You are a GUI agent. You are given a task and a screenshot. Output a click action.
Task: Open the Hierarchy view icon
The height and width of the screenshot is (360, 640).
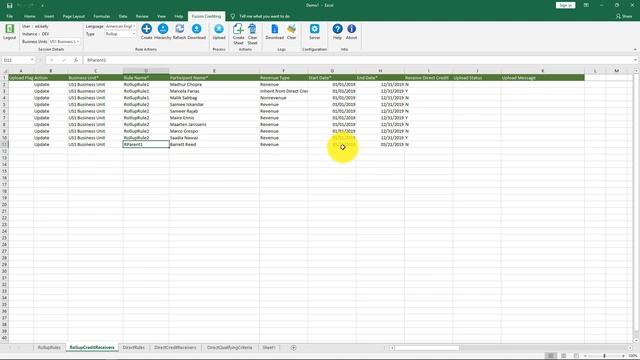(163, 29)
